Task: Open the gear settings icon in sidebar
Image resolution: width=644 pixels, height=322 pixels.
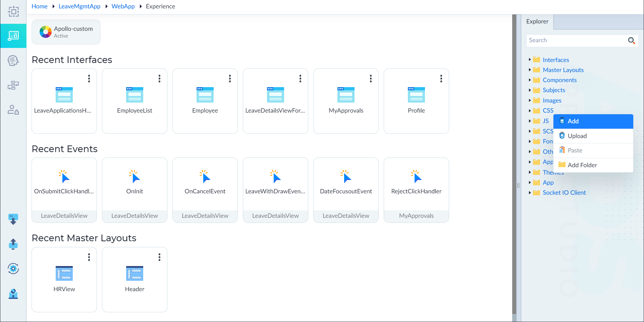Action: pos(13,268)
